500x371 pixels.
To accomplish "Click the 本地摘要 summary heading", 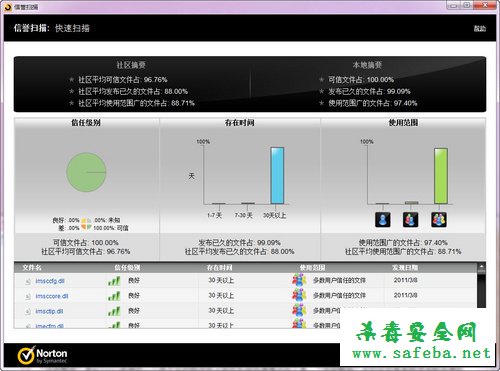I will coord(367,65).
